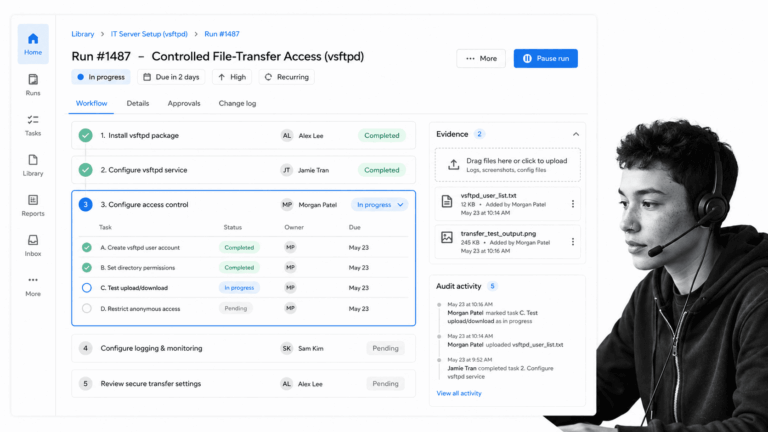
Task: Click the Pause run button
Action: pos(546,58)
